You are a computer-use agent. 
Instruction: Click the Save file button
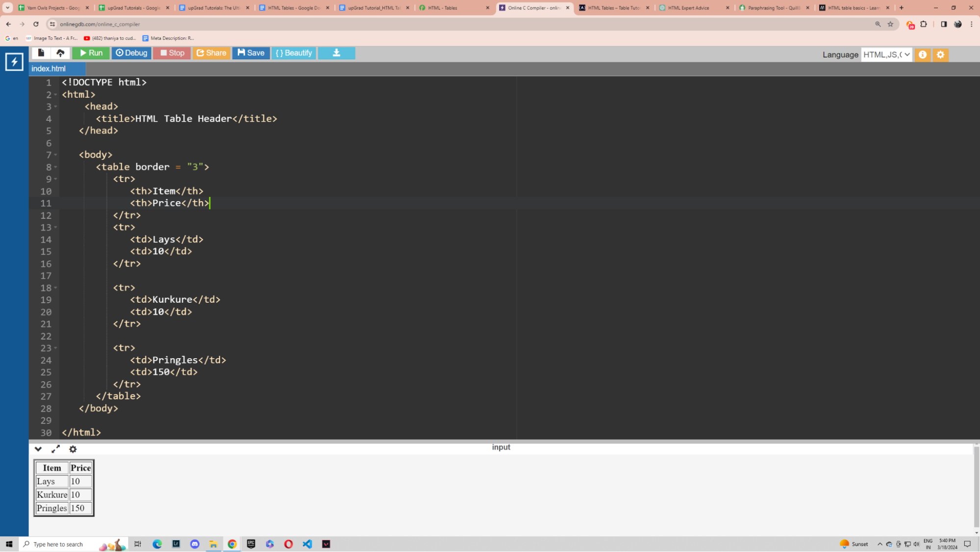251,53
